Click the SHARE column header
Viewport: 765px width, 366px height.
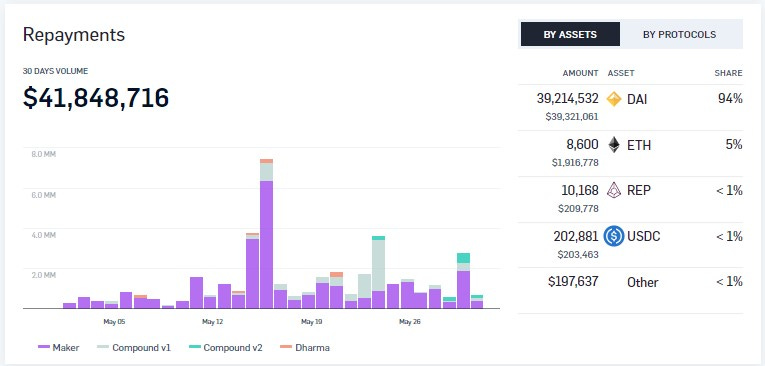coord(728,73)
